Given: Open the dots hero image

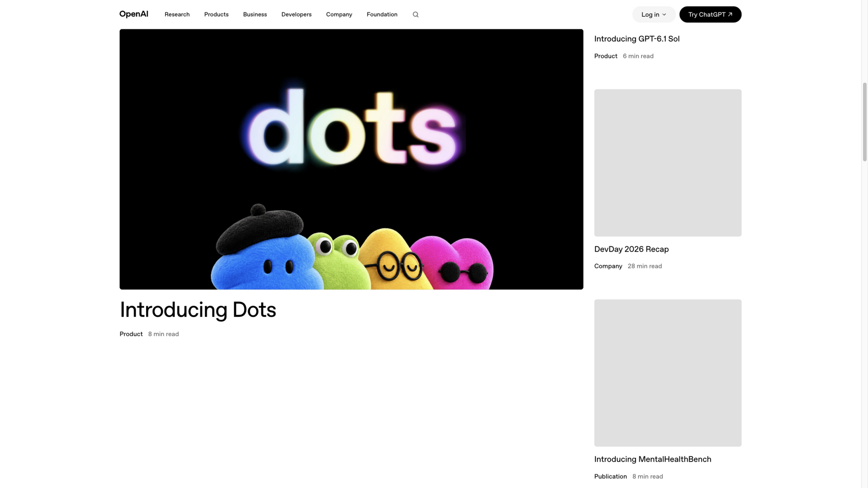Looking at the screenshot, I should coord(351,159).
